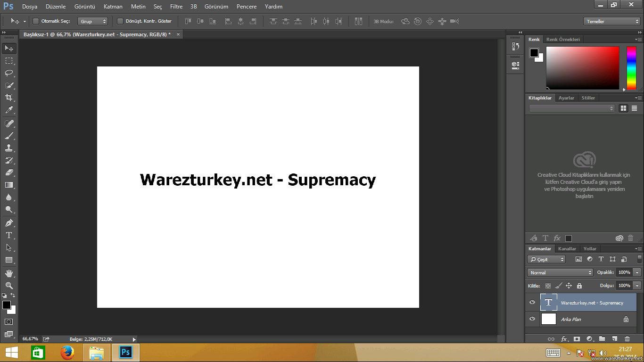Click the foreground color swatch in toolbox
This screenshot has width=644, height=362.
7,305
